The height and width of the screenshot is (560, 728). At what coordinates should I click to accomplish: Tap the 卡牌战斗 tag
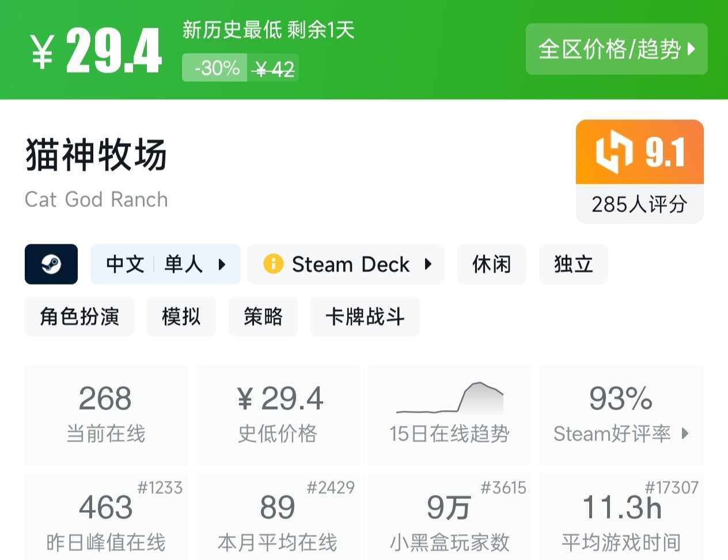click(x=365, y=316)
